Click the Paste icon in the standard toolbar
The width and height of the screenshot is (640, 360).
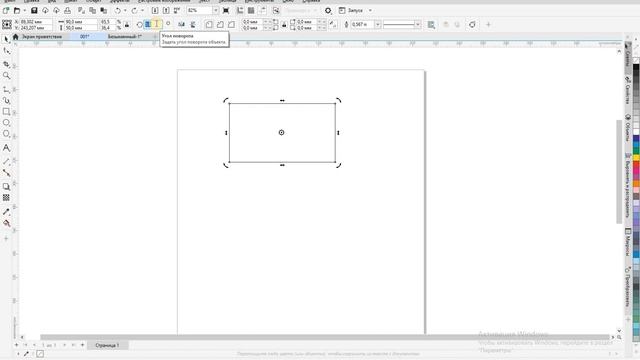(104, 10)
